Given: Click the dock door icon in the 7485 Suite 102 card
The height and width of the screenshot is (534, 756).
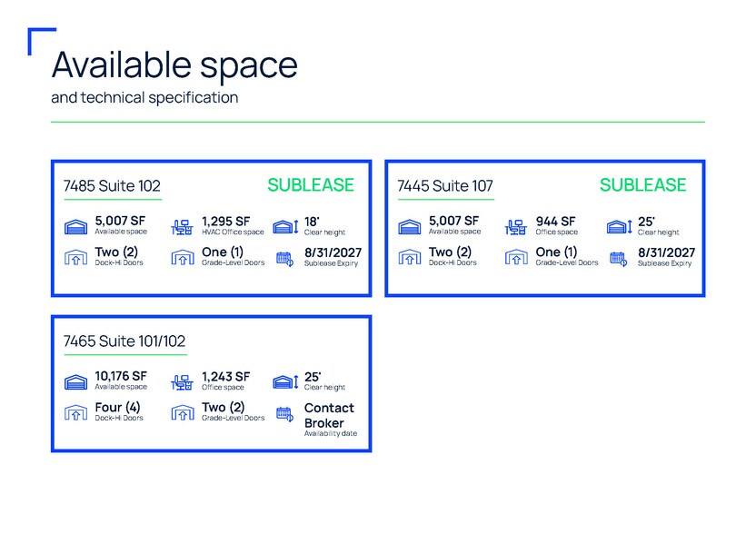Looking at the screenshot, I should click(75, 257).
